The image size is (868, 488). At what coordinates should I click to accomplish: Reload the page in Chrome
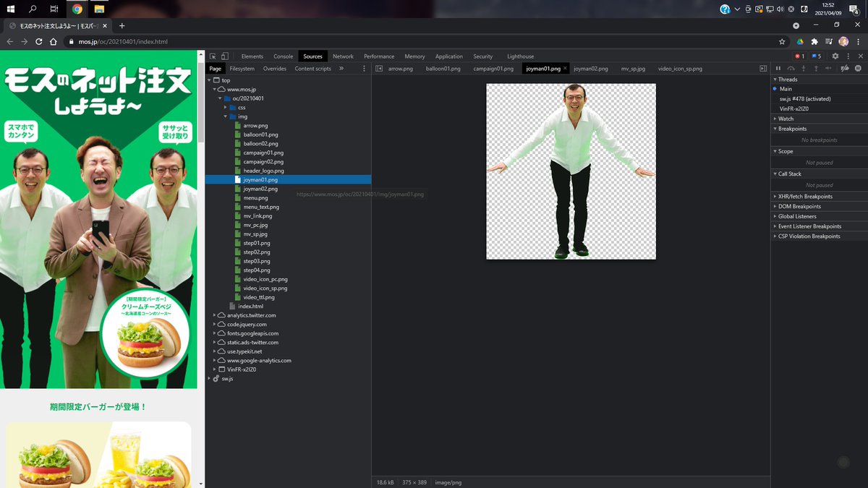(x=39, y=41)
